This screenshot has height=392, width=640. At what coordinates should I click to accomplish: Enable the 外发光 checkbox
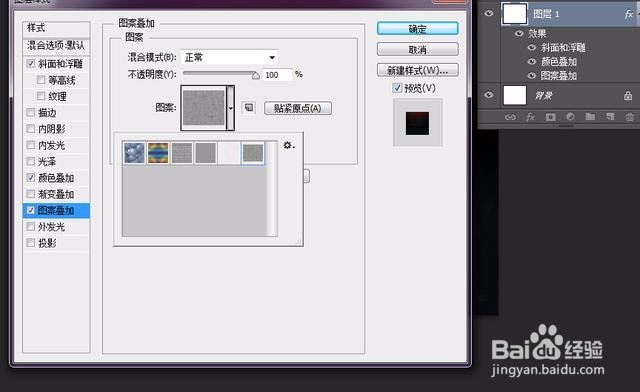pos(31,227)
